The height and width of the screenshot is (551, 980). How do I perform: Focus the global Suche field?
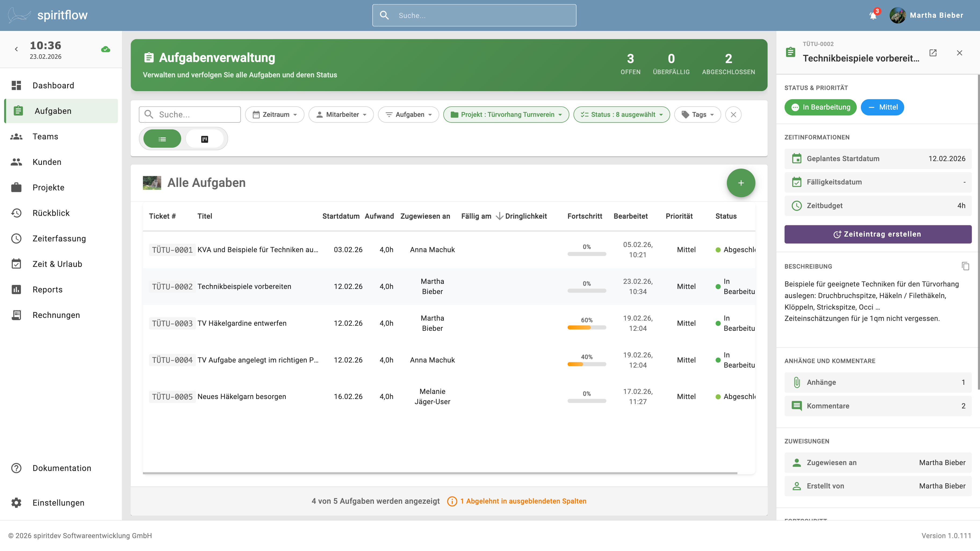pyautogui.click(x=474, y=15)
